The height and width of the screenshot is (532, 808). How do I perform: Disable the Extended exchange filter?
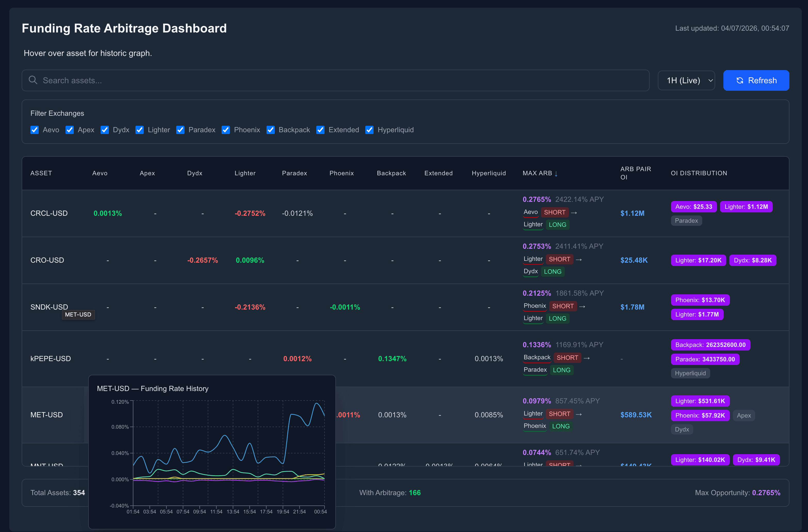[x=320, y=130]
